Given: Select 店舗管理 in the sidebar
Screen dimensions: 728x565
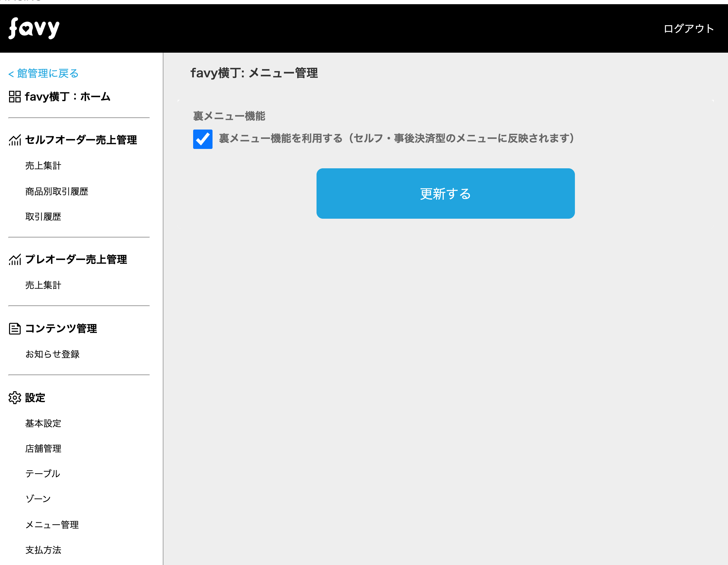Looking at the screenshot, I should [x=43, y=449].
